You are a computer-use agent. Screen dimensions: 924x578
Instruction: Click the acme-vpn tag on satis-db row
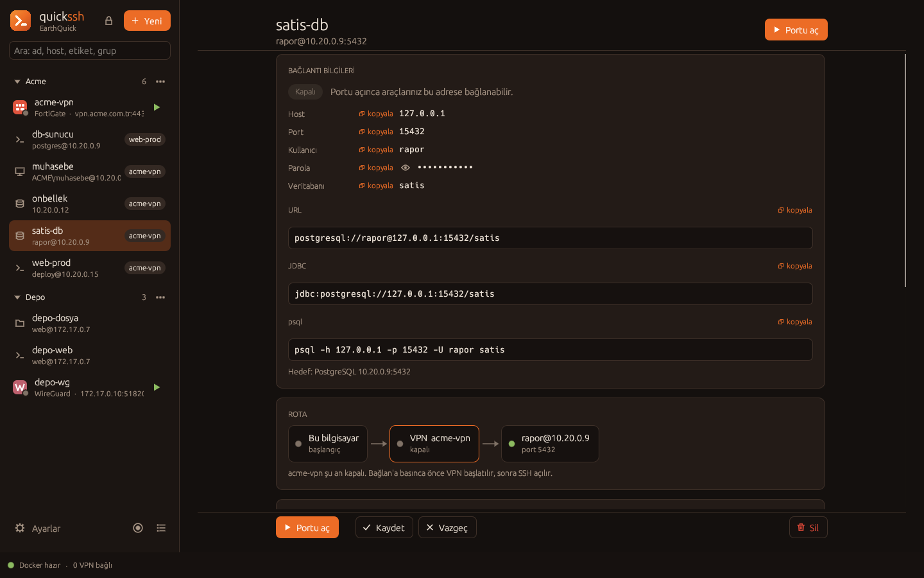pos(145,236)
